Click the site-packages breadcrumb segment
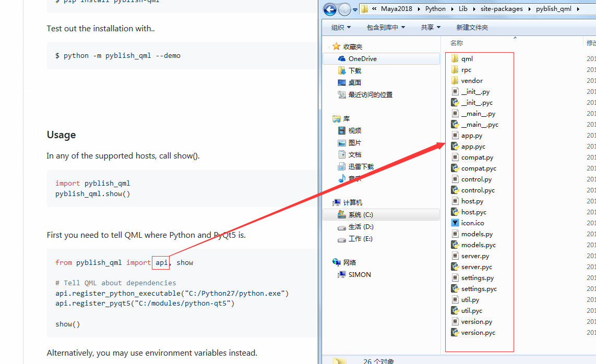Viewport: 596px width, 364px height. tap(502, 9)
